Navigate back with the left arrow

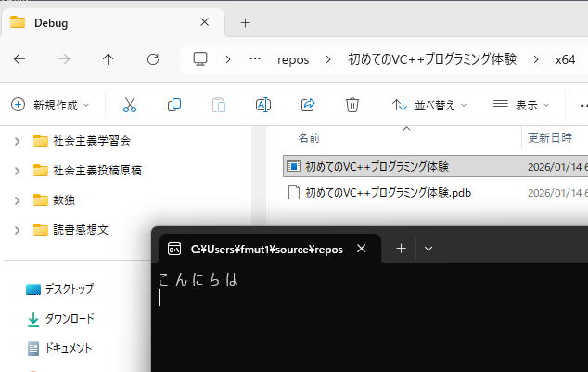coord(19,59)
